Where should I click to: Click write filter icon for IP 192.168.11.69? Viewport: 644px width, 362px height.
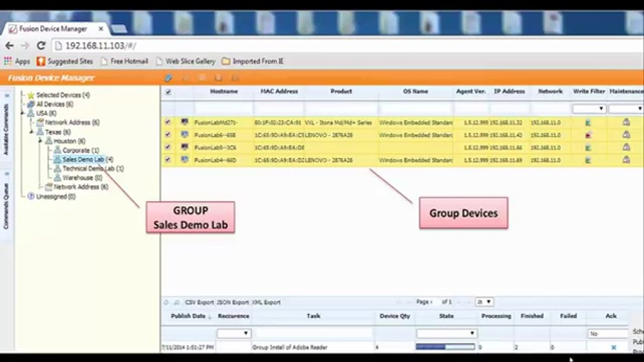point(588,160)
